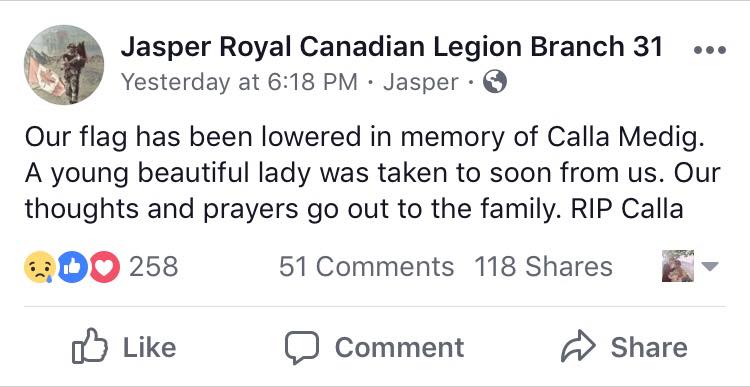Image resolution: width=750 pixels, height=387 pixels.
Task: Click the Comment button label
Action: (x=399, y=347)
